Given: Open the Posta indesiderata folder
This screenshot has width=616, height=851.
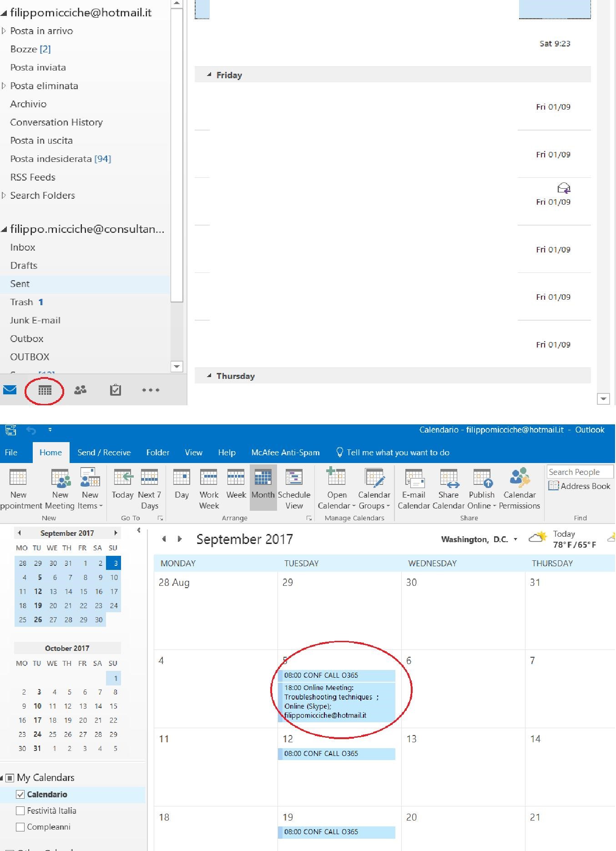Looking at the screenshot, I should point(61,159).
